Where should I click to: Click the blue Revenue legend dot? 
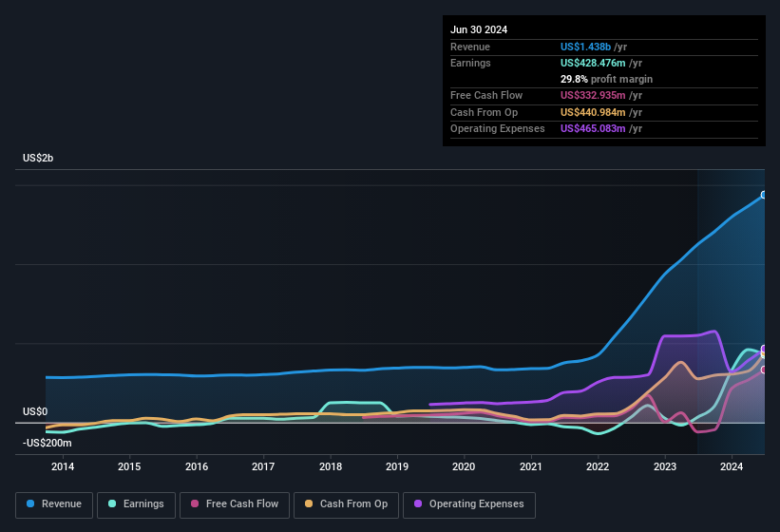31,504
